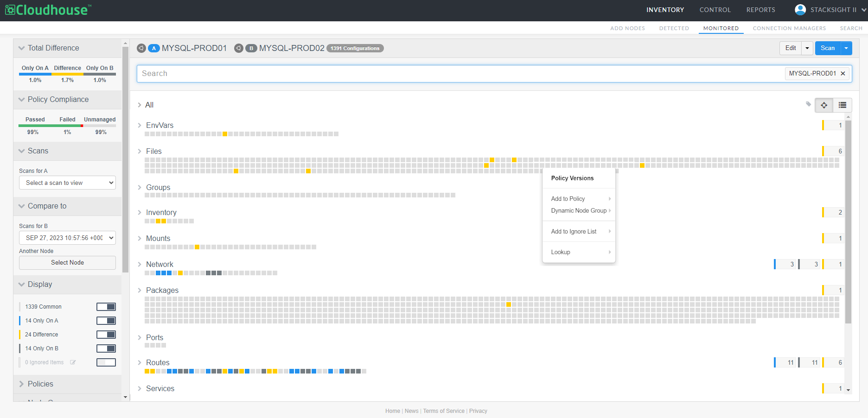The width and height of the screenshot is (868, 418).
Task: Go to the Monitored tab
Action: click(721, 28)
